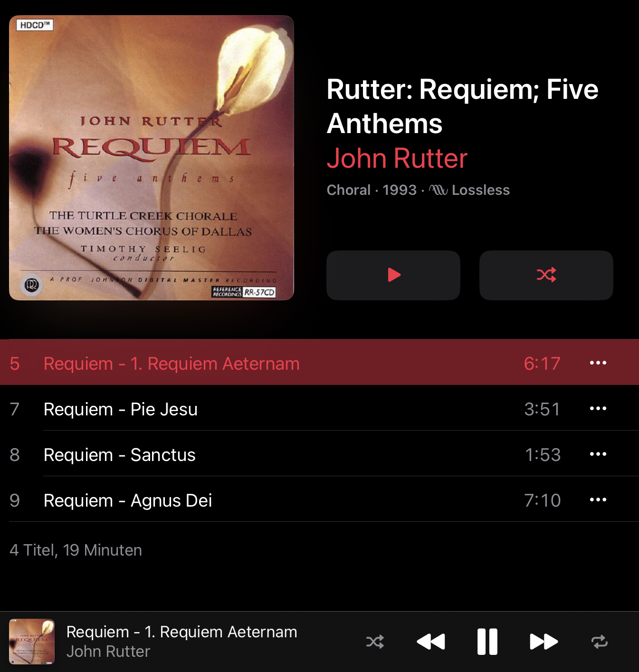Open the John Rutter artist link
639x672 pixels.
397,158
